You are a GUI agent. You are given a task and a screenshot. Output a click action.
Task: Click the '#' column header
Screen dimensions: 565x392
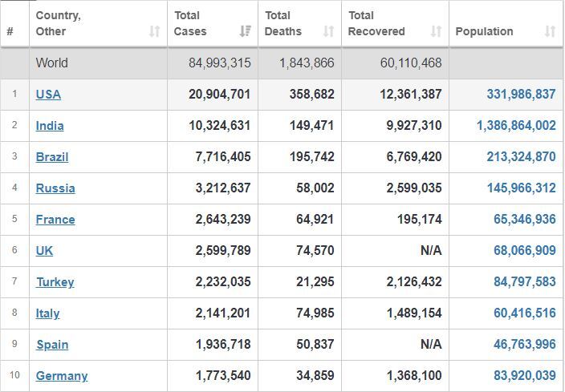click(10, 32)
